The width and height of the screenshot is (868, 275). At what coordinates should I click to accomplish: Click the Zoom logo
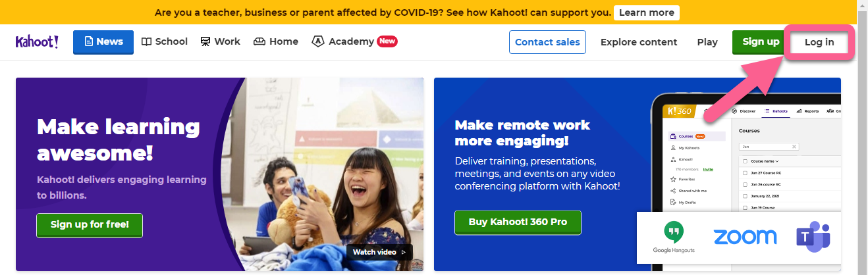[x=745, y=237]
